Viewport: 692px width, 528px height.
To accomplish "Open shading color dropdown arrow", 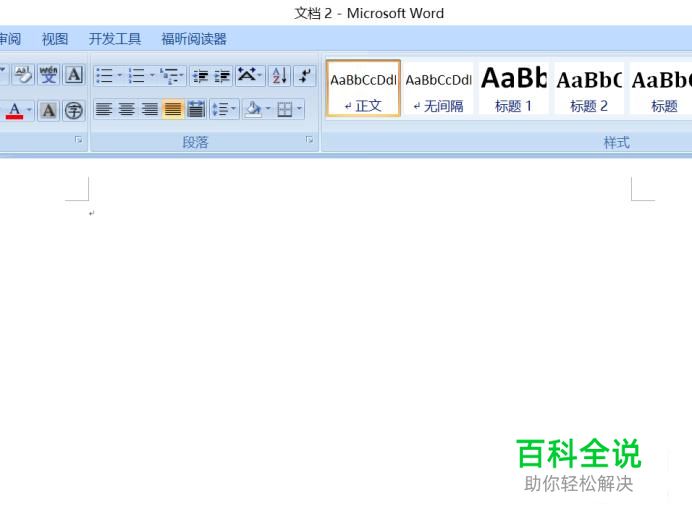I will tap(268, 109).
